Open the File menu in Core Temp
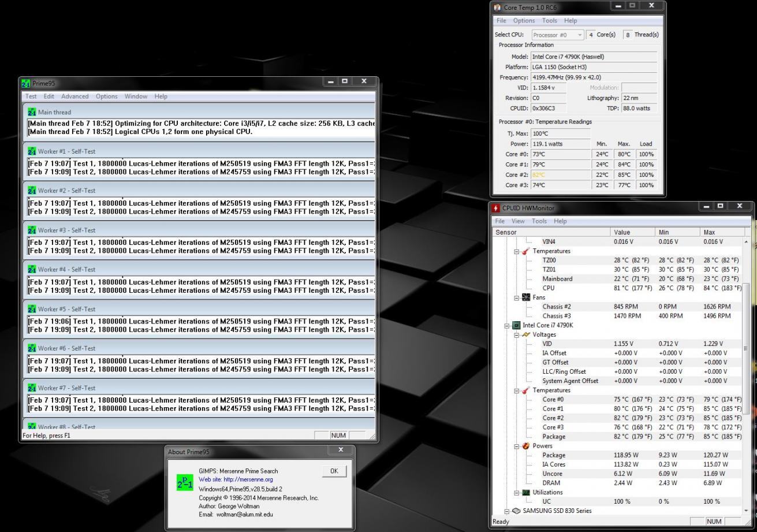 501,21
